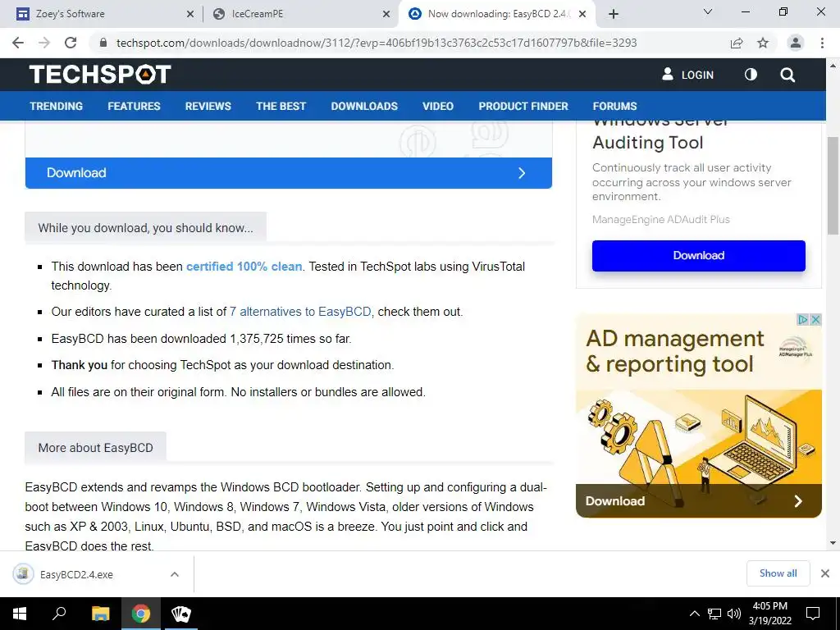Open the Windows Start menu

click(x=20, y=614)
